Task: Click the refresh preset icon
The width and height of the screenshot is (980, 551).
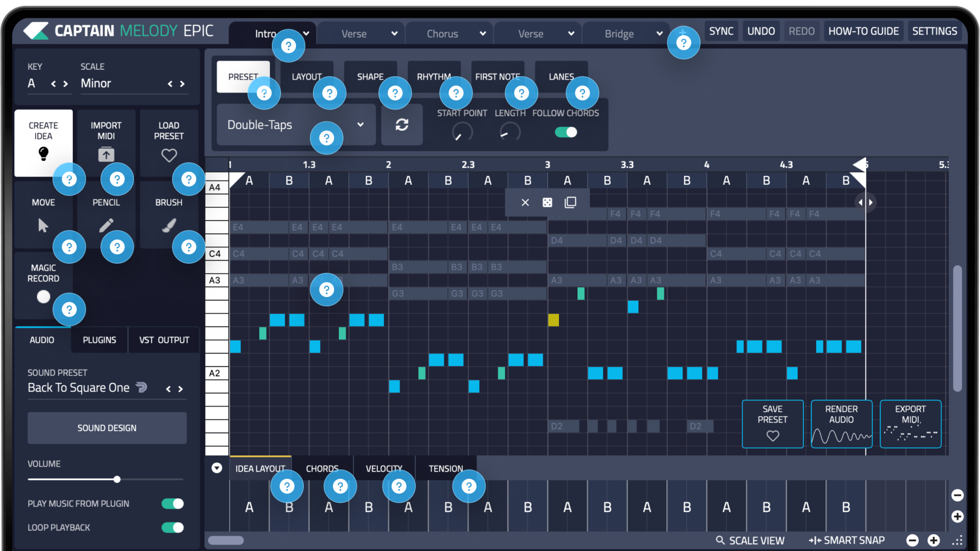Action: coord(402,125)
